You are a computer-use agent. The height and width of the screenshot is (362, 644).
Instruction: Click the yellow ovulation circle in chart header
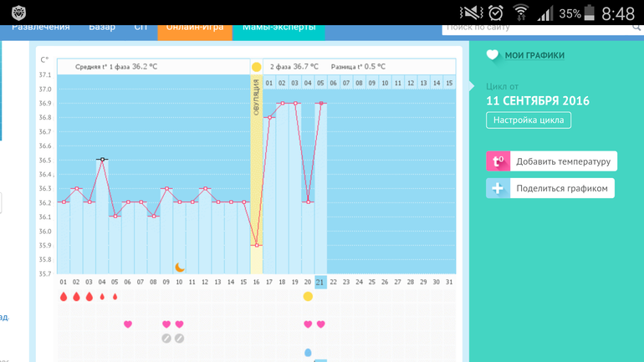(x=257, y=67)
